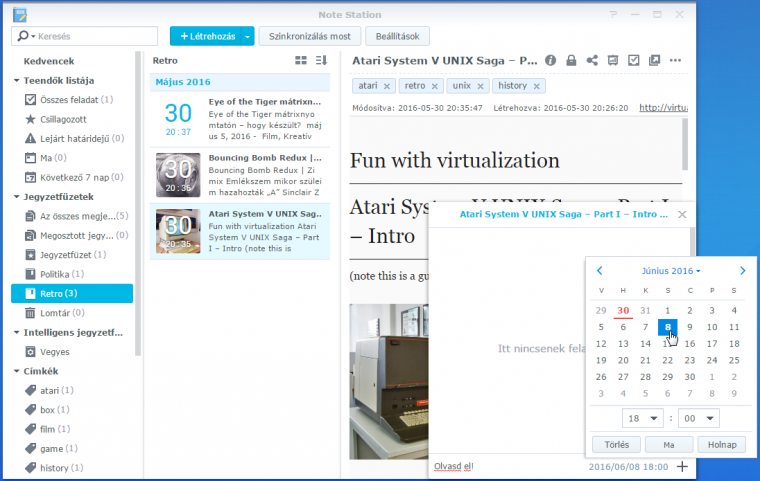The height and width of the screenshot is (481, 760).
Task: Open Beállítások settings
Action: click(x=397, y=36)
